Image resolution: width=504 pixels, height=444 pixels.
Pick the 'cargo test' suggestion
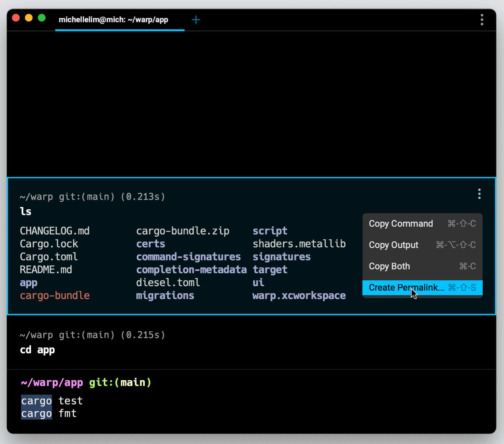(x=52, y=401)
